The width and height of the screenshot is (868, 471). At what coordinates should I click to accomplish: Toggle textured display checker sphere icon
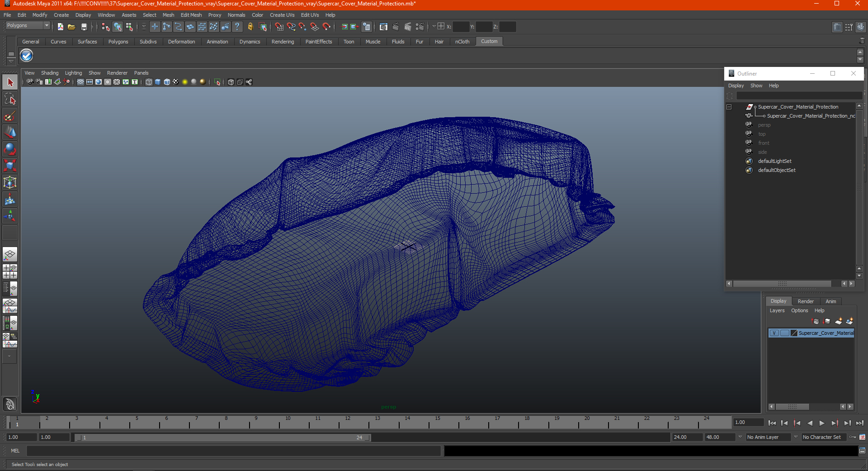176,82
